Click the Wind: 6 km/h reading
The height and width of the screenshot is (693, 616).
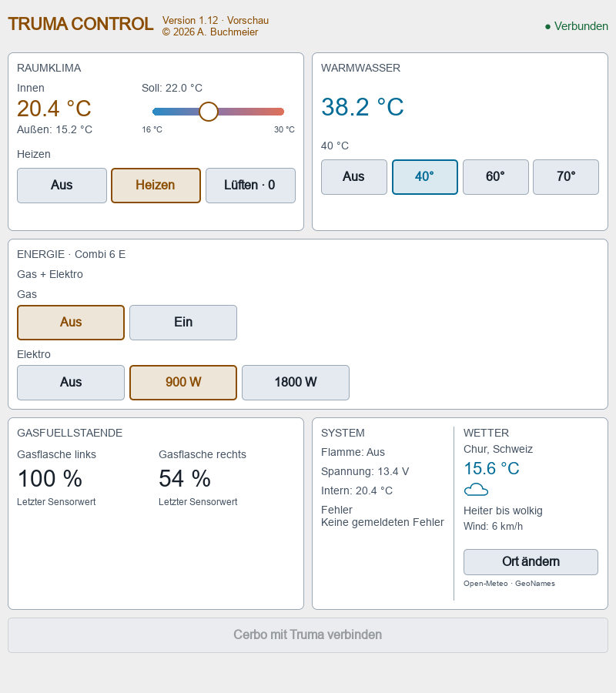(x=493, y=527)
